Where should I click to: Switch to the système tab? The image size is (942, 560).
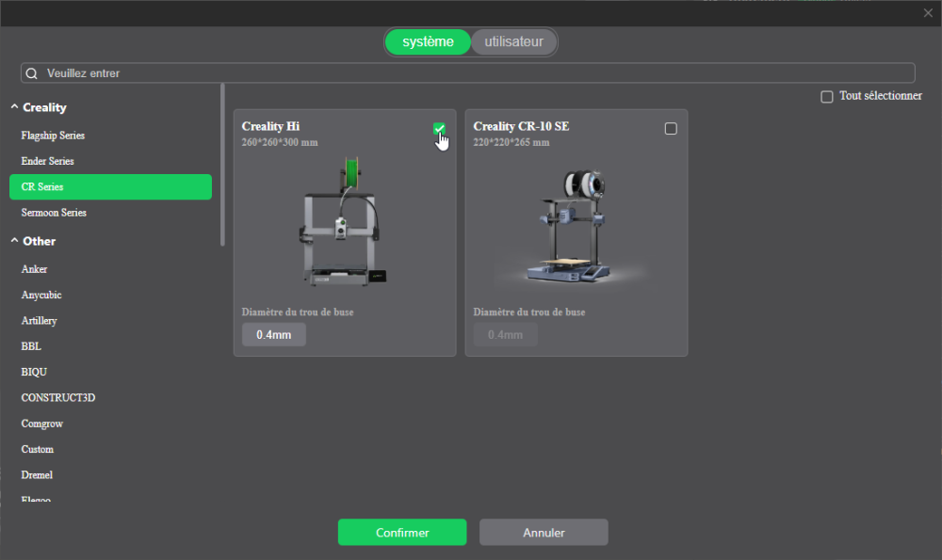[x=428, y=42]
